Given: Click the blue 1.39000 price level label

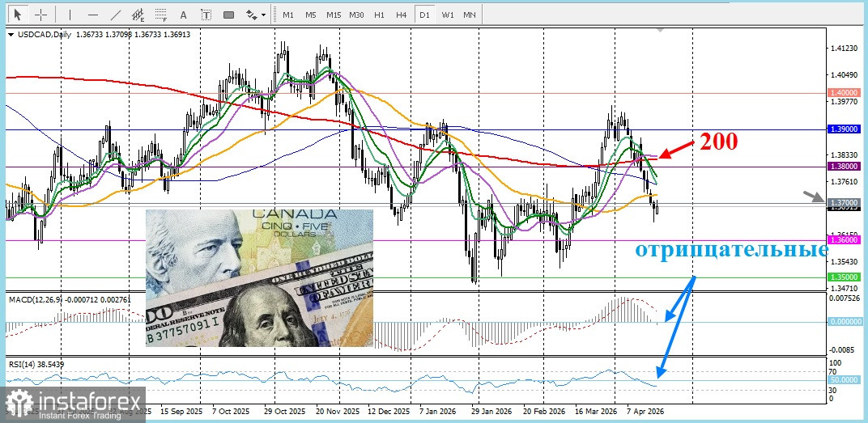Looking at the screenshot, I should tap(845, 129).
